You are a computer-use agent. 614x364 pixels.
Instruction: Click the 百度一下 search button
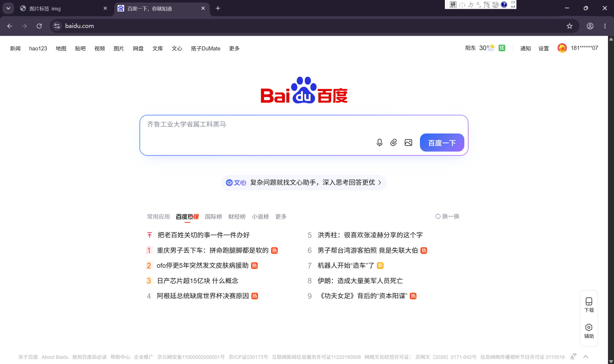point(442,143)
